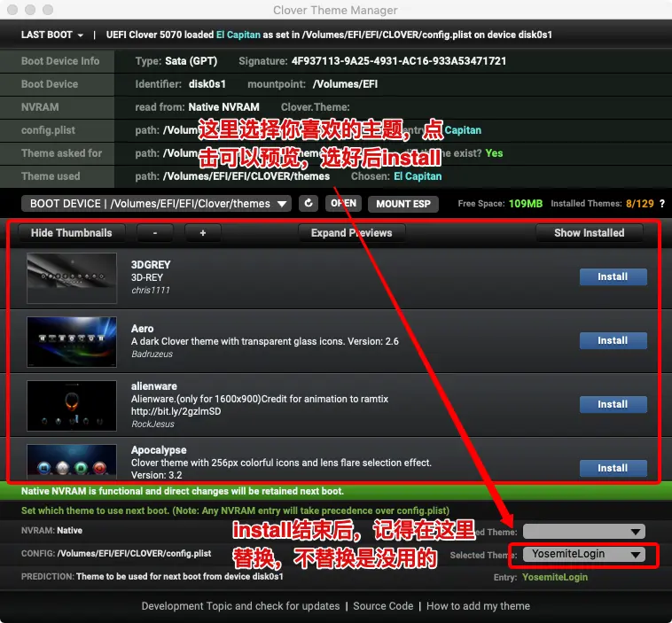This screenshot has width=672, height=623.
Task: Click the alienware bit.ly URL text
Action: click(x=176, y=411)
